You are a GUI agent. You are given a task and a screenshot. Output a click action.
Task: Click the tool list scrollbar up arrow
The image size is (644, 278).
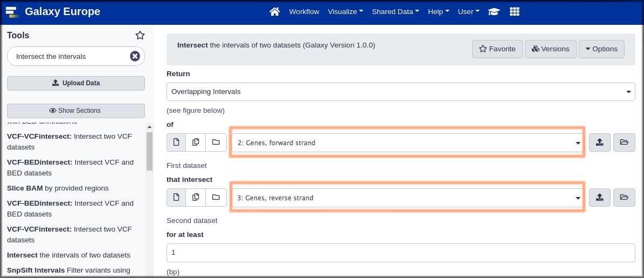(x=149, y=127)
